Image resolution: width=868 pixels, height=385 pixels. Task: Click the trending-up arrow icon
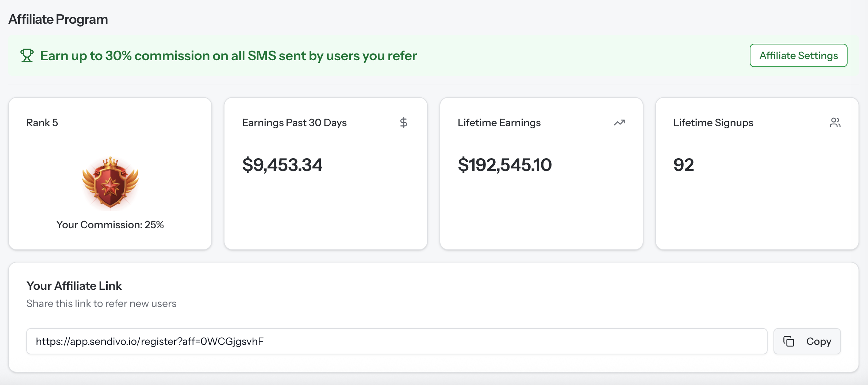click(619, 123)
